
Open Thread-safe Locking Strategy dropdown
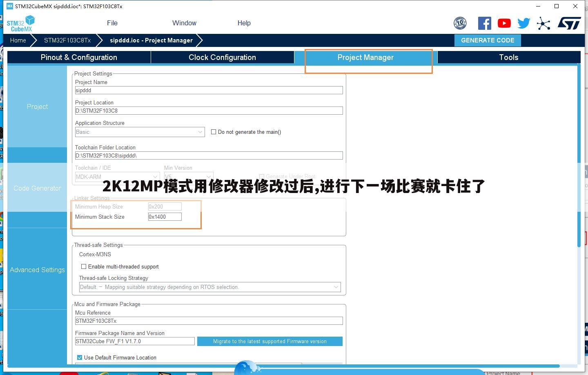(x=210, y=287)
